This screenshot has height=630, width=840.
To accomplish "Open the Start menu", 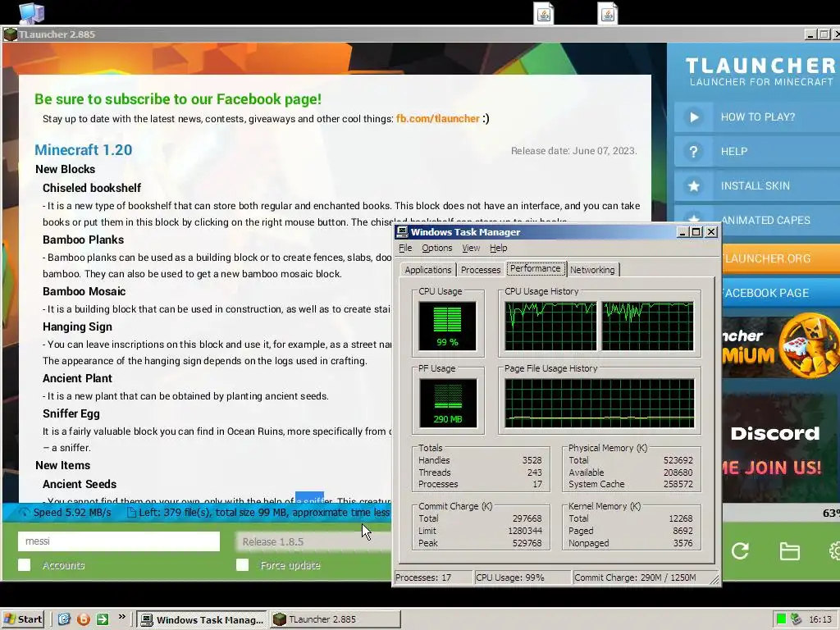I will pos(24,619).
